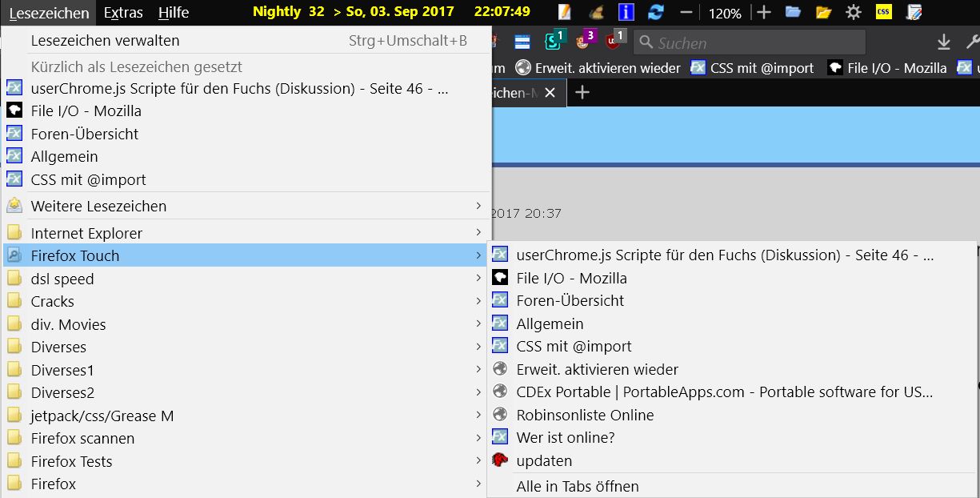The width and height of the screenshot is (980, 498).
Task: Click the Stylish icon with badge 1
Action: coord(553,41)
